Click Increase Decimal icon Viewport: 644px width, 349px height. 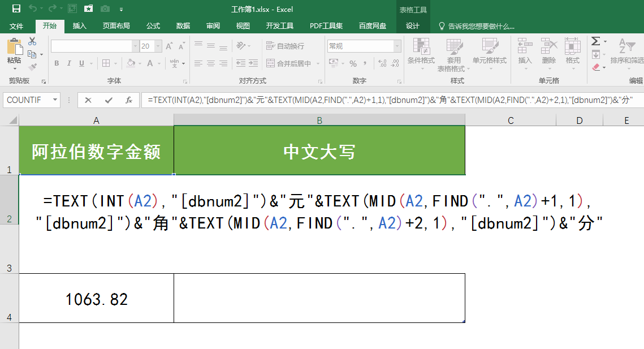[382, 63]
